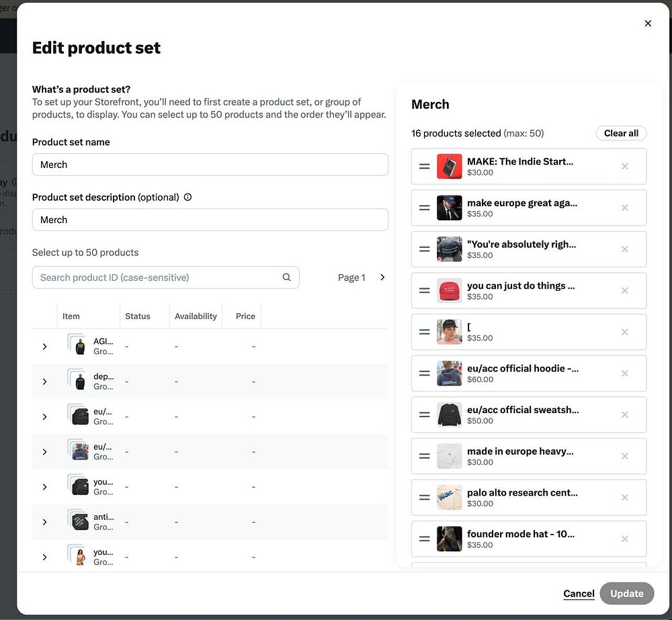This screenshot has width=672, height=620.
Task: Expand the dep product group row
Action: pos(45,382)
